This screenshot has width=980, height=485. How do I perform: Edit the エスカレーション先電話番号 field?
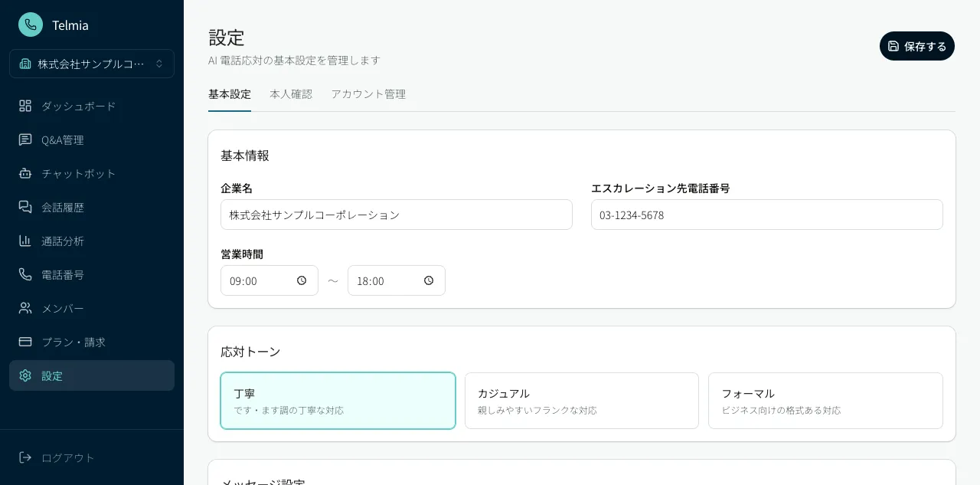coord(766,215)
